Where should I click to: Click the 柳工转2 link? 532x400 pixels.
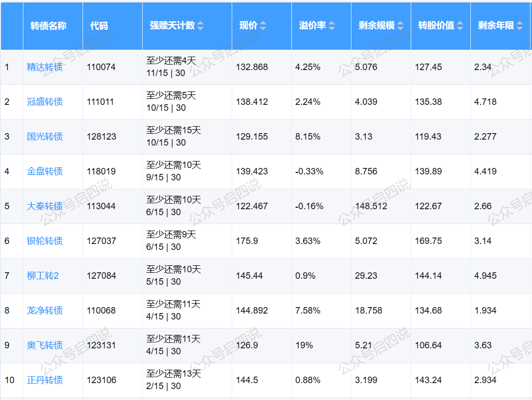tap(43, 276)
